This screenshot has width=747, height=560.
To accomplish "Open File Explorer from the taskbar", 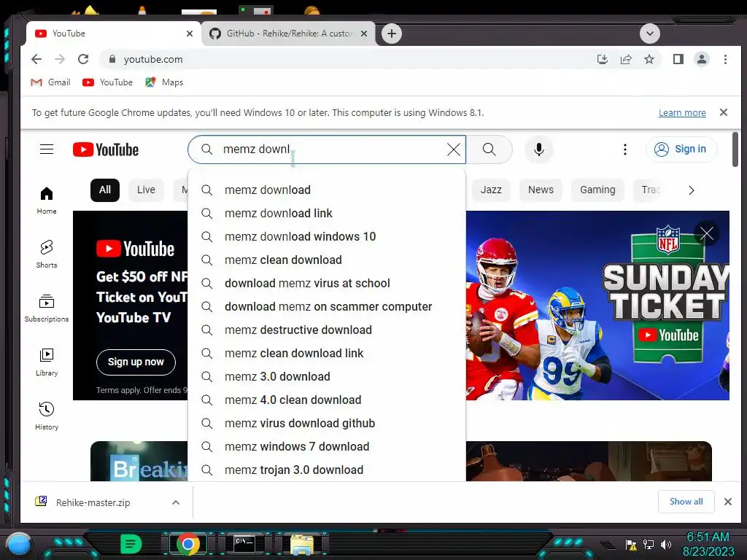I will pyautogui.click(x=302, y=544).
